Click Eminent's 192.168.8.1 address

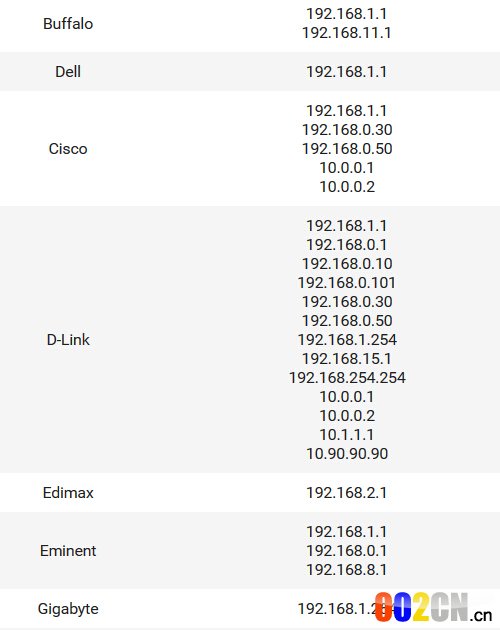point(347,570)
